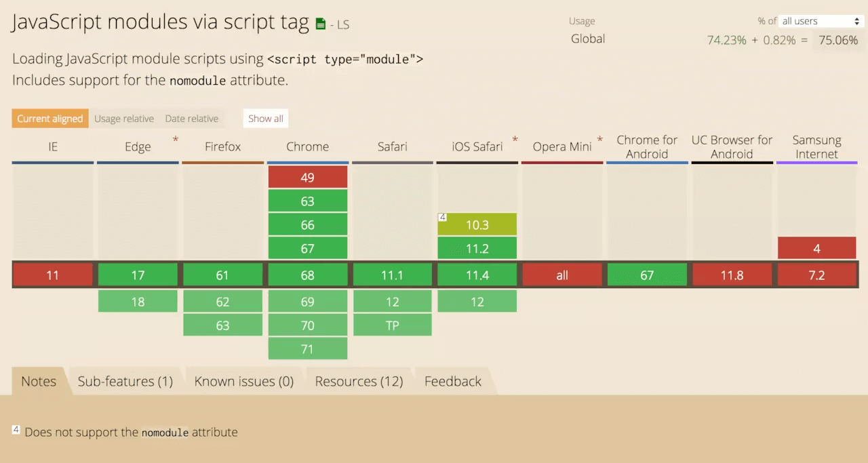Switch to Usage relative view
This screenshot has width=868, height=463.
pyautogui.click(x=124, y=119)
